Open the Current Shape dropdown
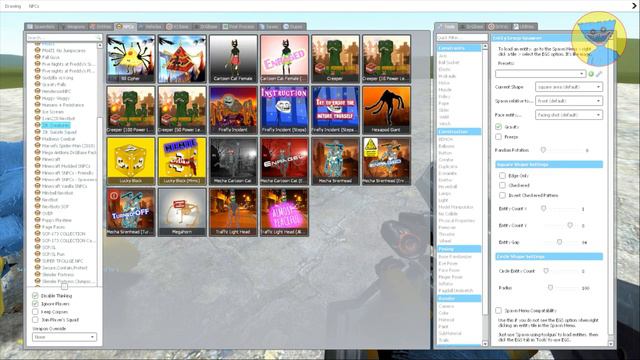 coord(569,87)
